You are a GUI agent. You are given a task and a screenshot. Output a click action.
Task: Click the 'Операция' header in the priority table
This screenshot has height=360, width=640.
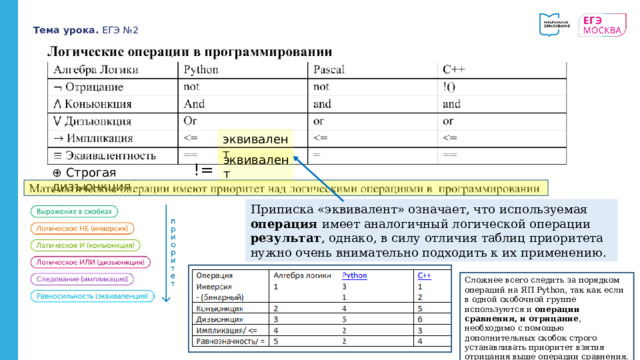coord(214,276)
